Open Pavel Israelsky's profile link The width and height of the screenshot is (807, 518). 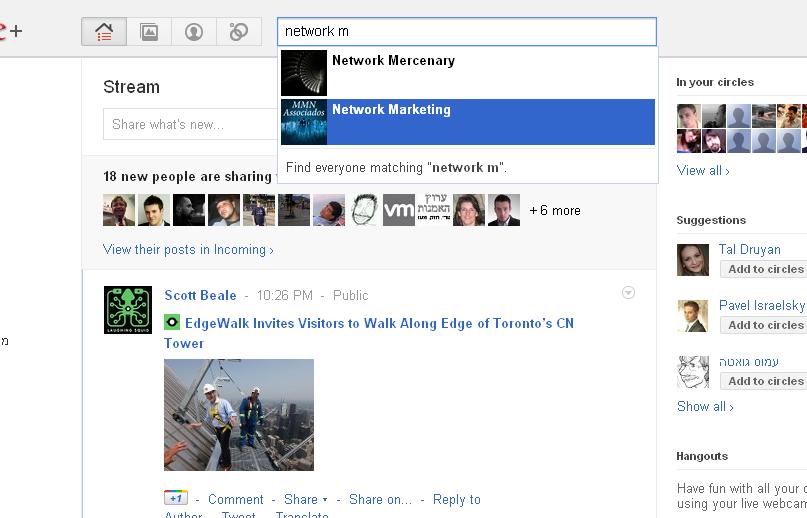coord(762,305)
